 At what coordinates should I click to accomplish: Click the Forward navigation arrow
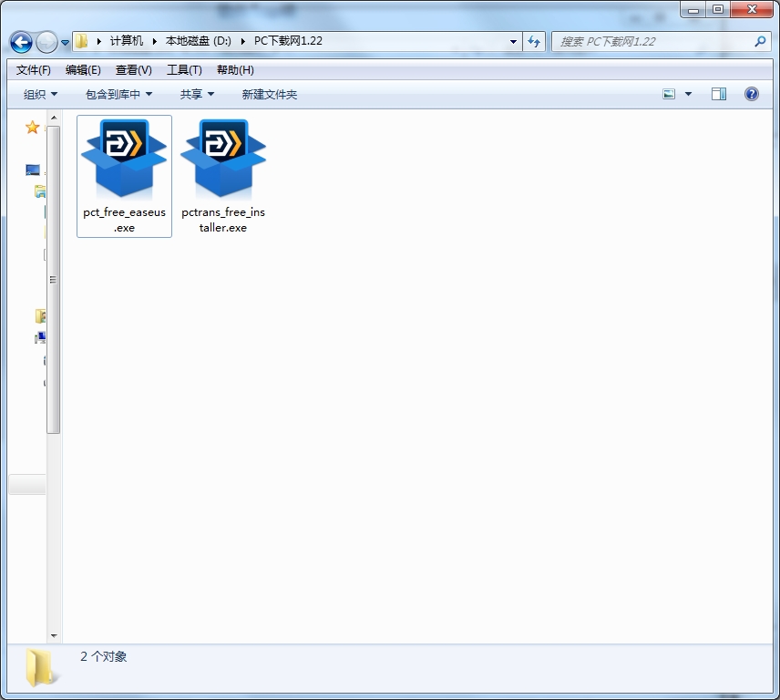coord(46,42)
